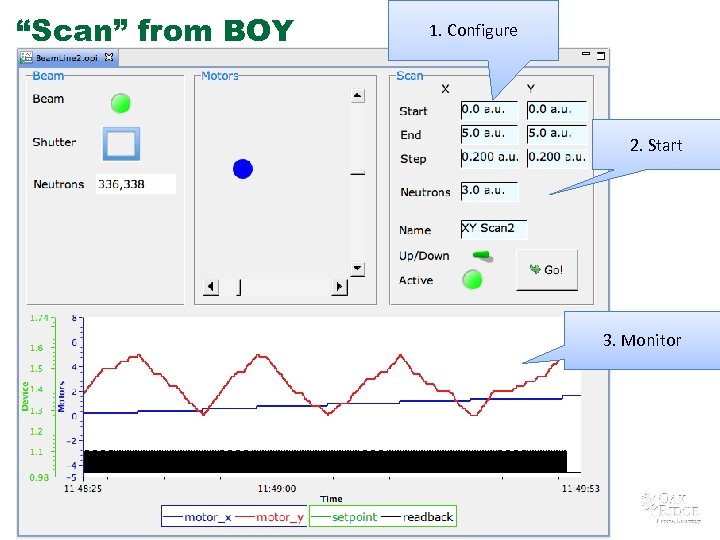
Task: Click the green Device axis label
Action: pos(25,396)
